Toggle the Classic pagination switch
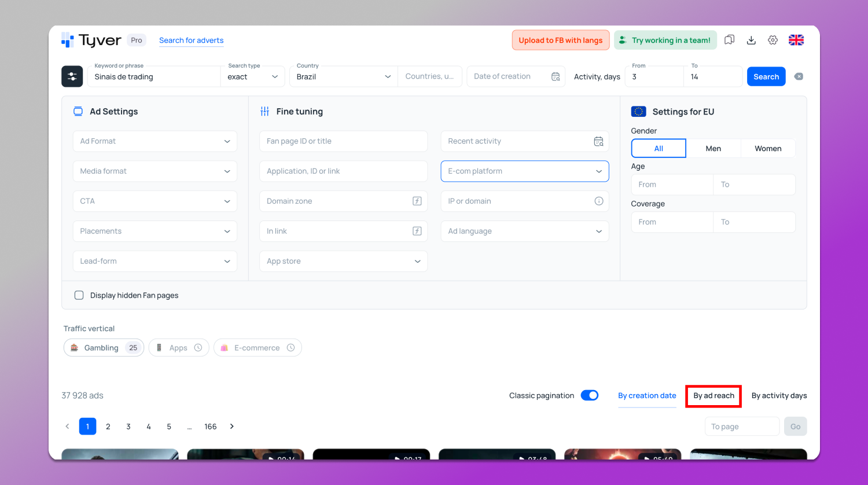Screen dimensions: 868x485 (590, 395)
